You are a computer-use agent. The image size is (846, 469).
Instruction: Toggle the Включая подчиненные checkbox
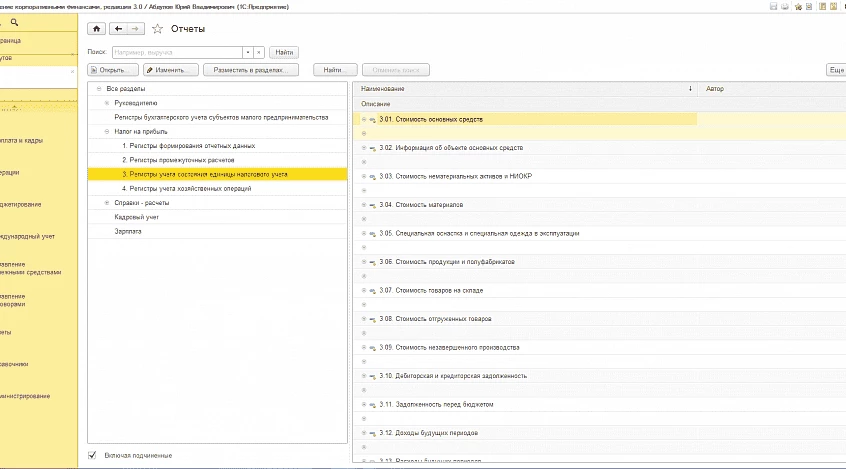tap(92, 455)
